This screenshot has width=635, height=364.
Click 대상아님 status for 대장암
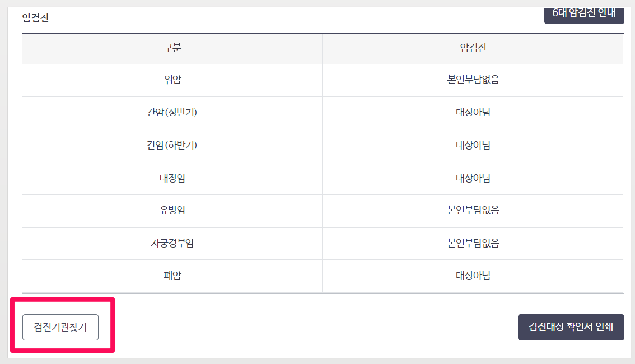click(x=473, y=178)
